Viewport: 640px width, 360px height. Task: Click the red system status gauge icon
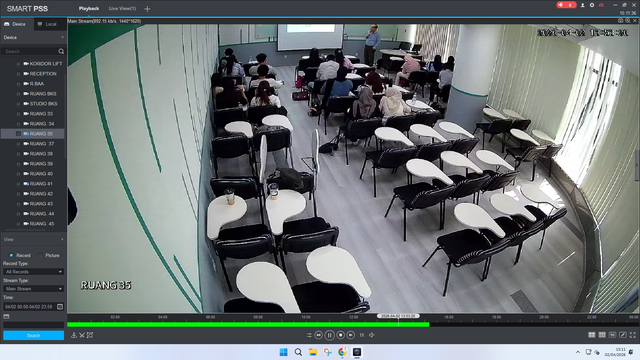tap(601, 5)
